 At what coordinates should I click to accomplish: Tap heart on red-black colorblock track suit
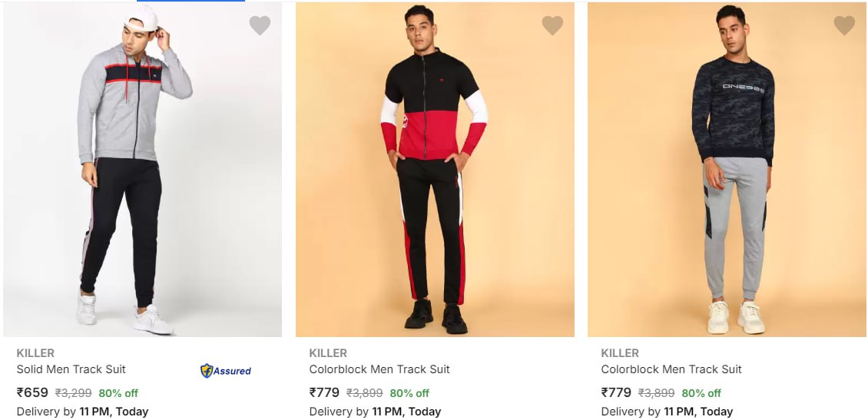(552, 25)
